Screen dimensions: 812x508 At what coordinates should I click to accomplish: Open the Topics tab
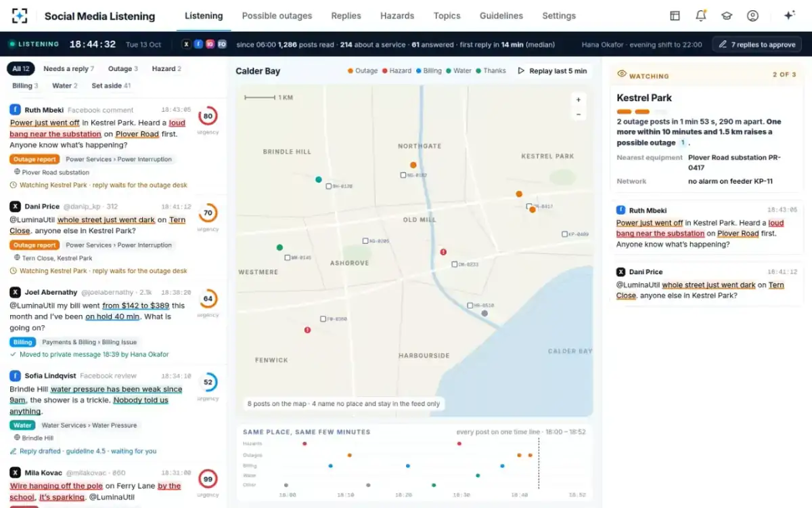click(447, 16)
